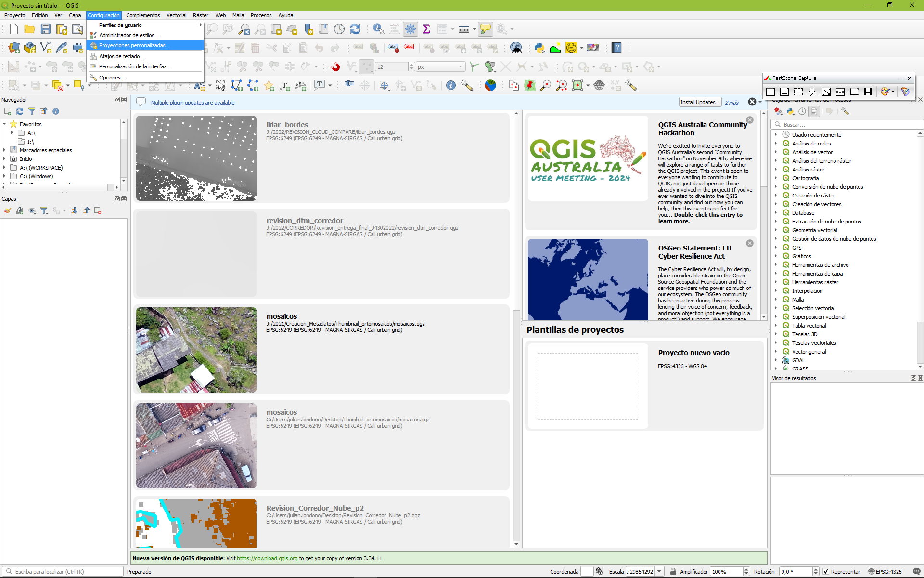Image resolution: width=924 pixels, height=578 pixels.
Task: Open Revision_Corredor_Nube_p2 recent project thumbnail
Action: pyautogui.click(x=196, y=523)
